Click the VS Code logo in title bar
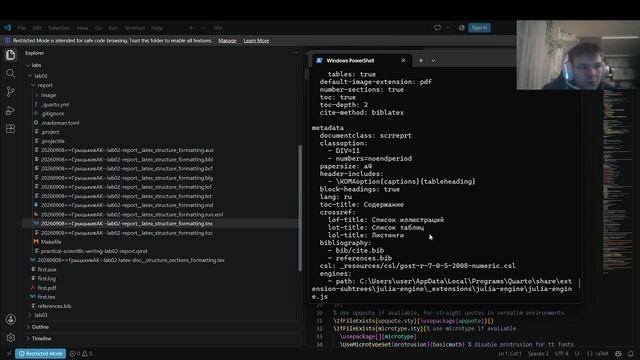The height and width of the screenshot is (360, 640). (7, 28)
